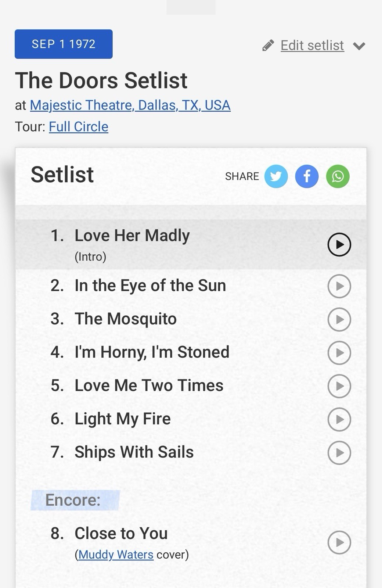Open Muddy Waters artist link
The width and height of the screenshot is (382, 588).
click(116, 554)
